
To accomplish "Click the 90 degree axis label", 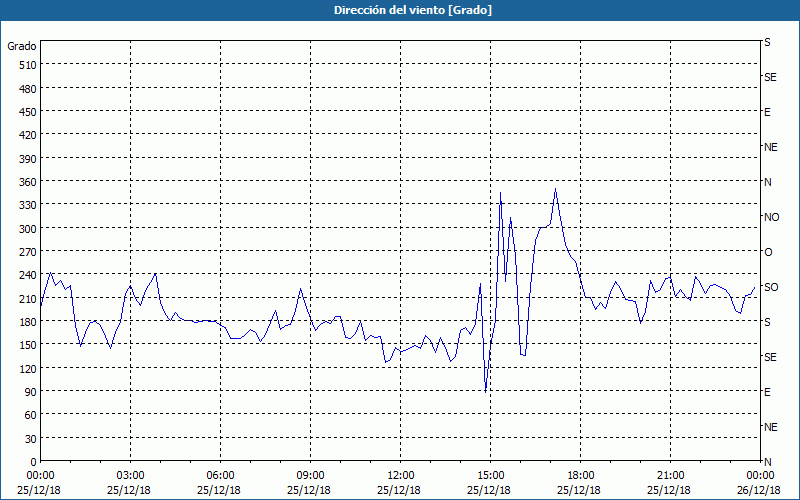I will point(30,392).
